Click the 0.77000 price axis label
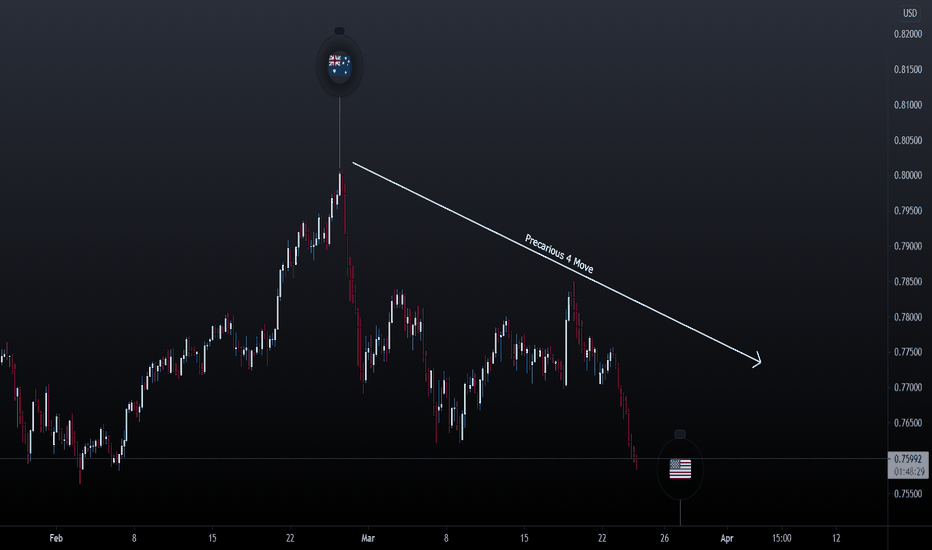Image resolution: width=932 pixels, height=550 pixels. click(908, 388)
